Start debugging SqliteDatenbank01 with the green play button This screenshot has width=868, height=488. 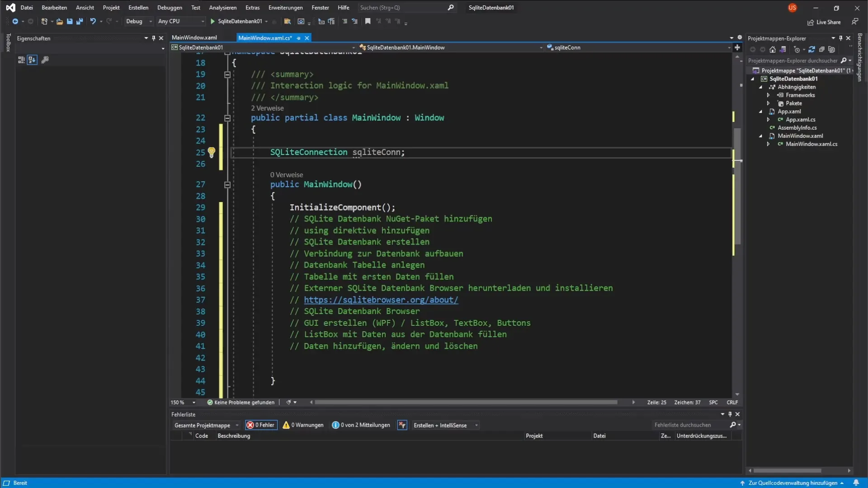212,21
